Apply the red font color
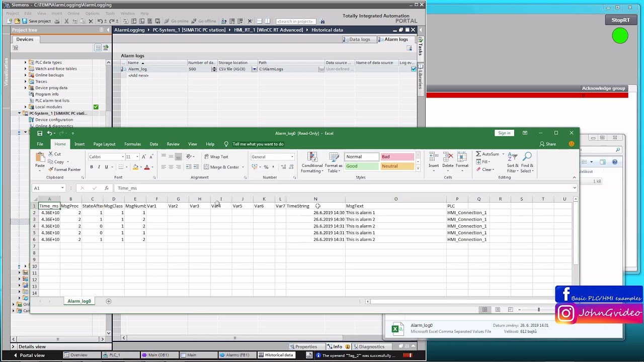Viewport: 644px width, 362px height. coord(147,167)
